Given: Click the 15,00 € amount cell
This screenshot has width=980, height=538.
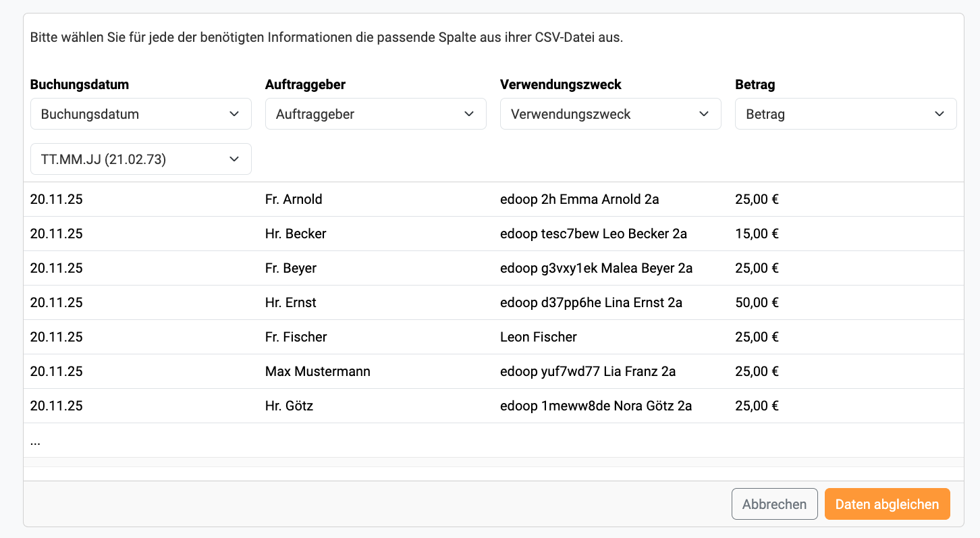Looking at the screenshot, I should point(757,234).
